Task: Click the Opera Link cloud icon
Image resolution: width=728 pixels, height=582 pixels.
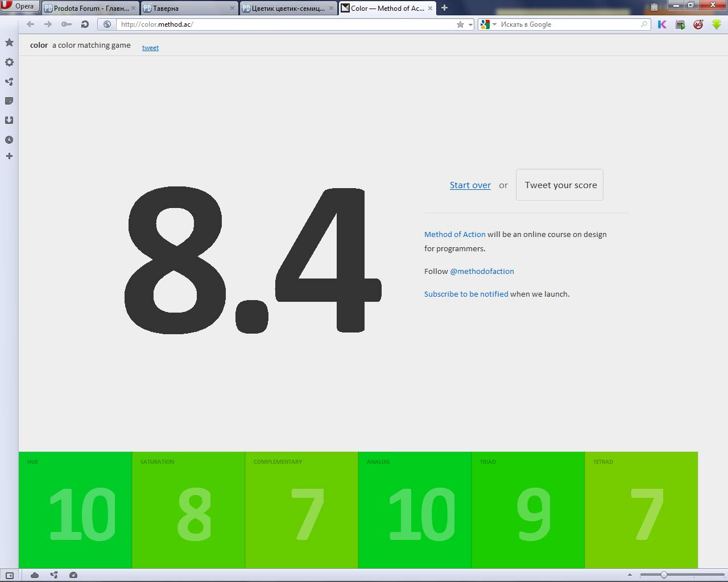Action: pos(35,575)
